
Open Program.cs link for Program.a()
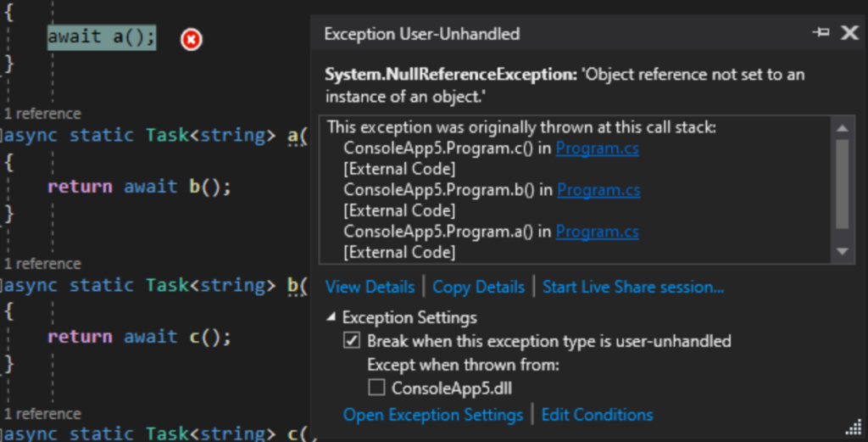coord(598,232)
